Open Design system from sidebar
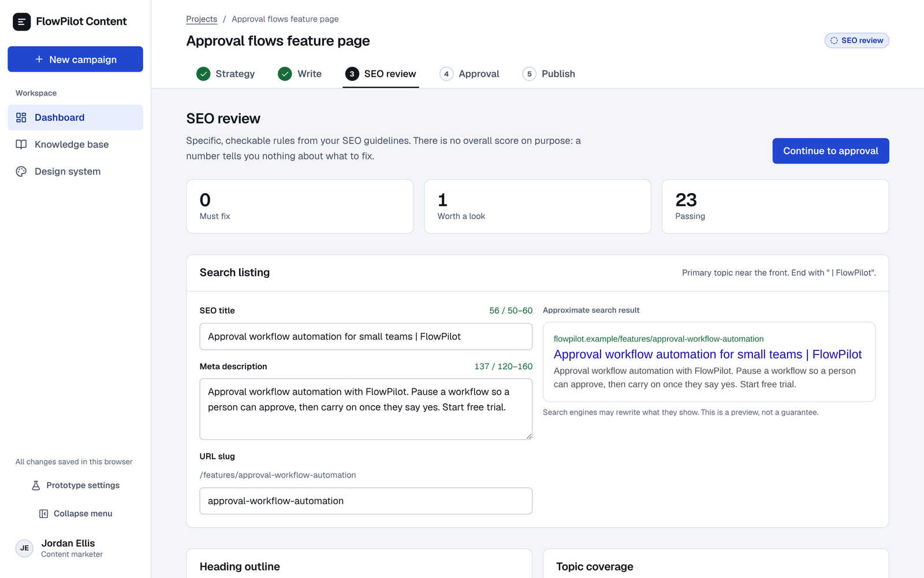Viewport: 924px width, 578px height. pyautogui.click(x=75, y=172)
